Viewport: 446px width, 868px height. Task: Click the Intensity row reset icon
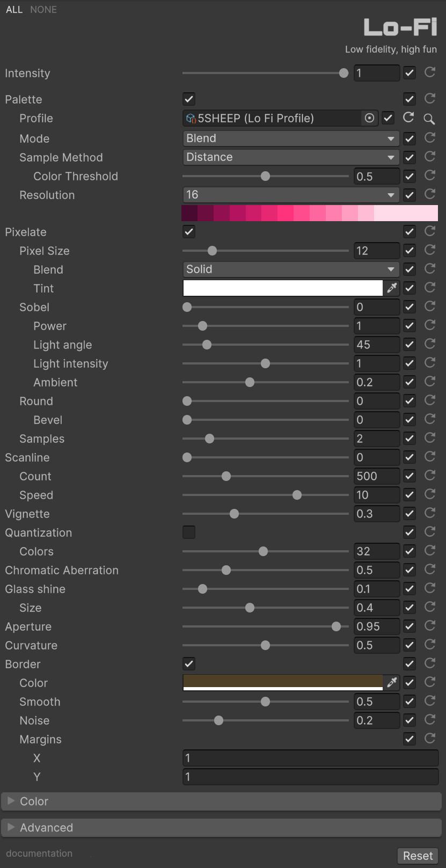[x=430, y=72]
